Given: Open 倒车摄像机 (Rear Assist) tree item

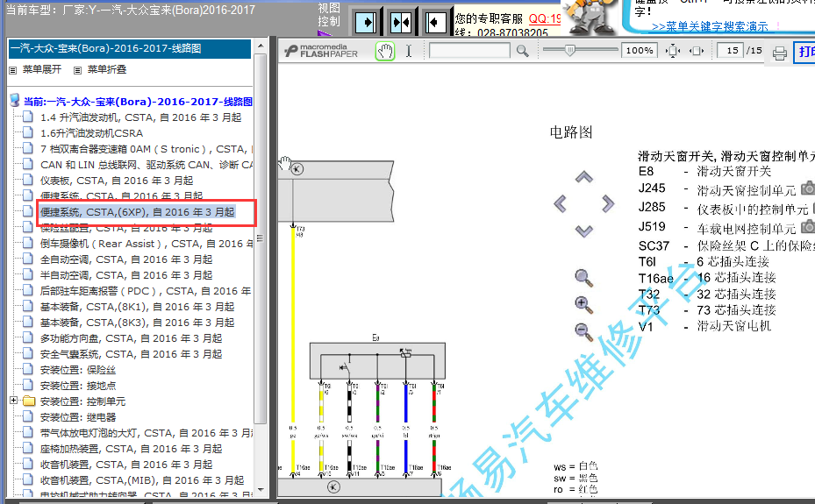Looking at the screenshot, I should coord(146,244).
